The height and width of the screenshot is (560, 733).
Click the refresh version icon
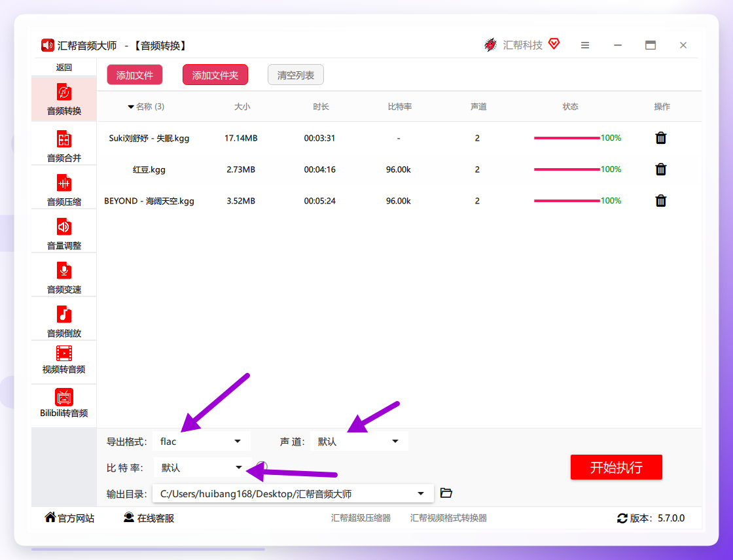point(622,518)
